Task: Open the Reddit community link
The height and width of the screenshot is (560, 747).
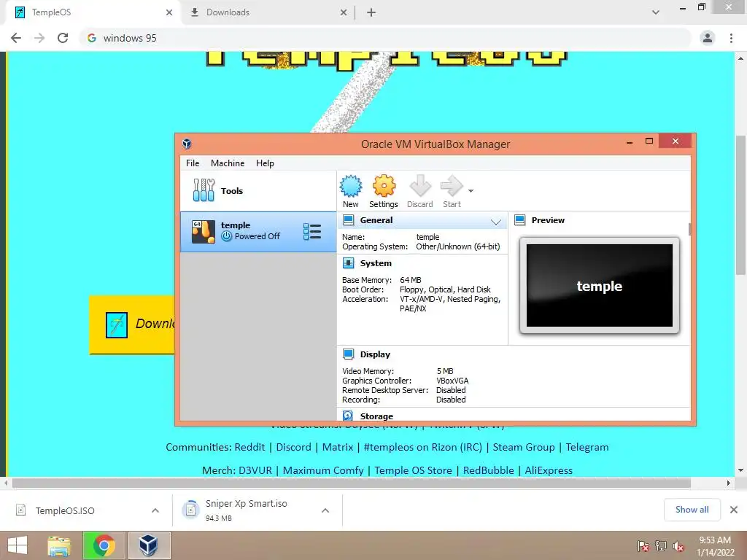Action: 249,447
